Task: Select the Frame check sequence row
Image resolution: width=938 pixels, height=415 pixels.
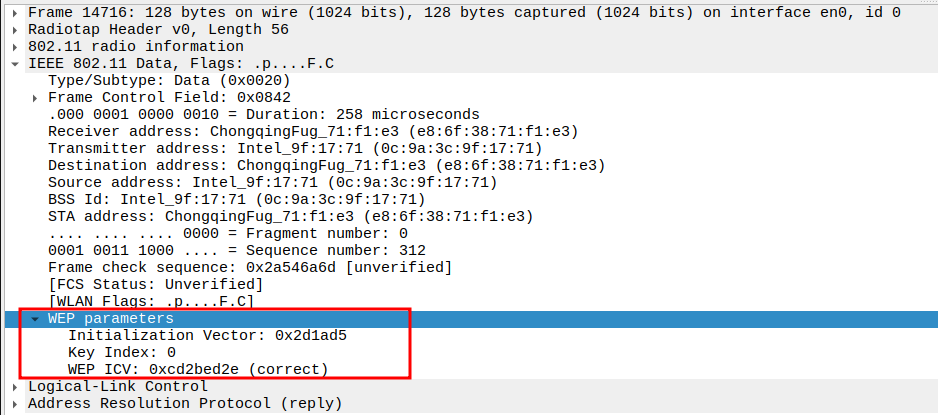Action: point(250,268)
